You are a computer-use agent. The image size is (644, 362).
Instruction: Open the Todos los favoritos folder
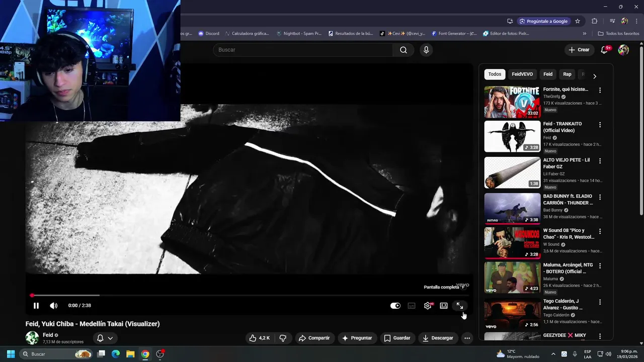pos(618,34)
